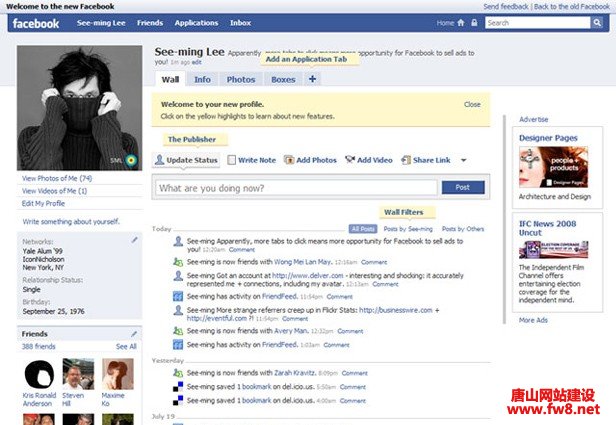Open the Boxes tab
This screenshot has width=616, height=425.
[283, 79]
